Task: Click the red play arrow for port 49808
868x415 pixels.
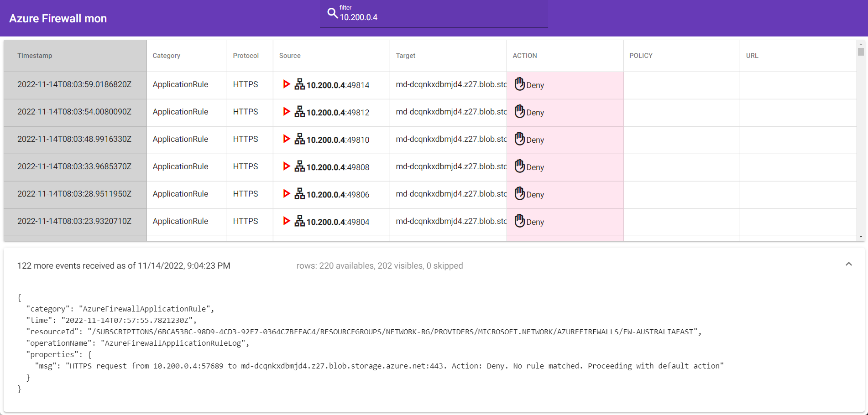Action: [x=287, y=166]
